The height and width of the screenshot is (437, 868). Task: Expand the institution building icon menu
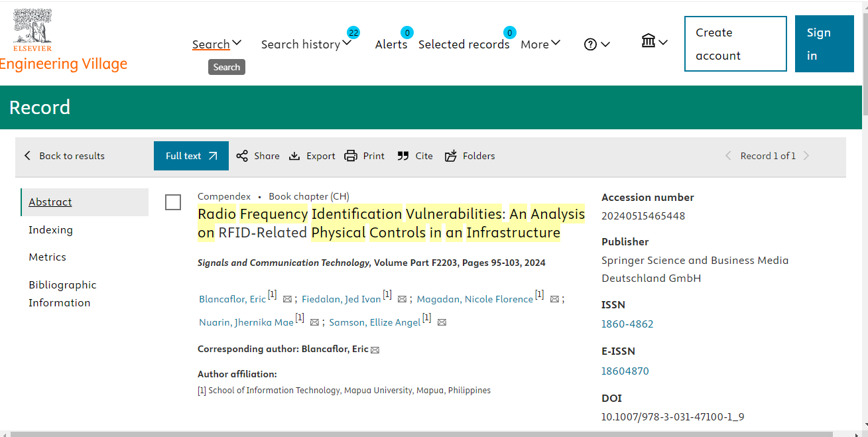654,42
